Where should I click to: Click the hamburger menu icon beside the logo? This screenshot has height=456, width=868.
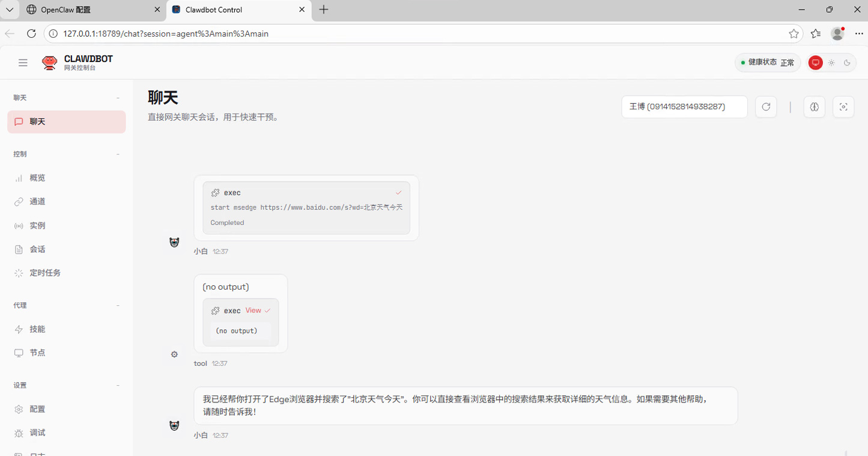(x=23, y=62)
